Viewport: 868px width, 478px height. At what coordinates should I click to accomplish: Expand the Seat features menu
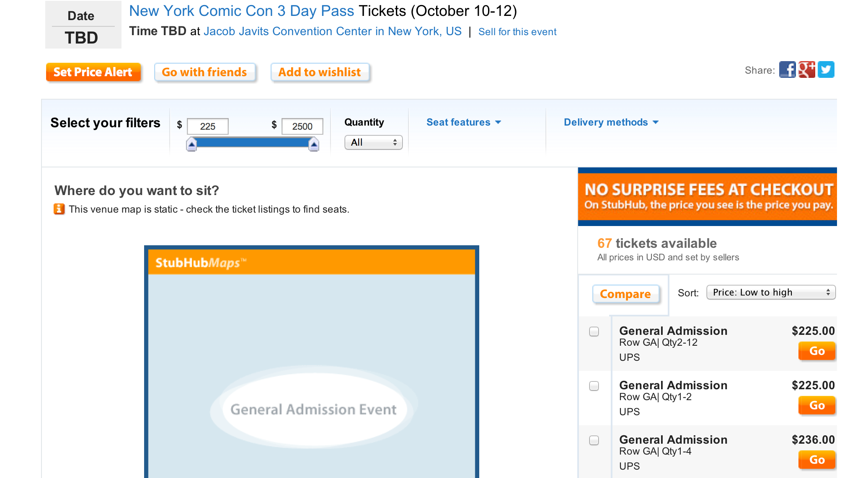pos(463,122)
